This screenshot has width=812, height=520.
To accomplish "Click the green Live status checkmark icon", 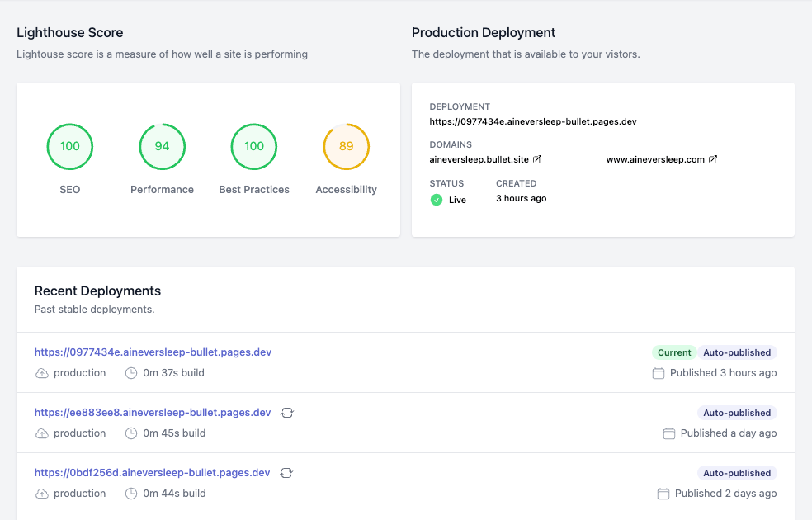I will (x=437, y=200).
